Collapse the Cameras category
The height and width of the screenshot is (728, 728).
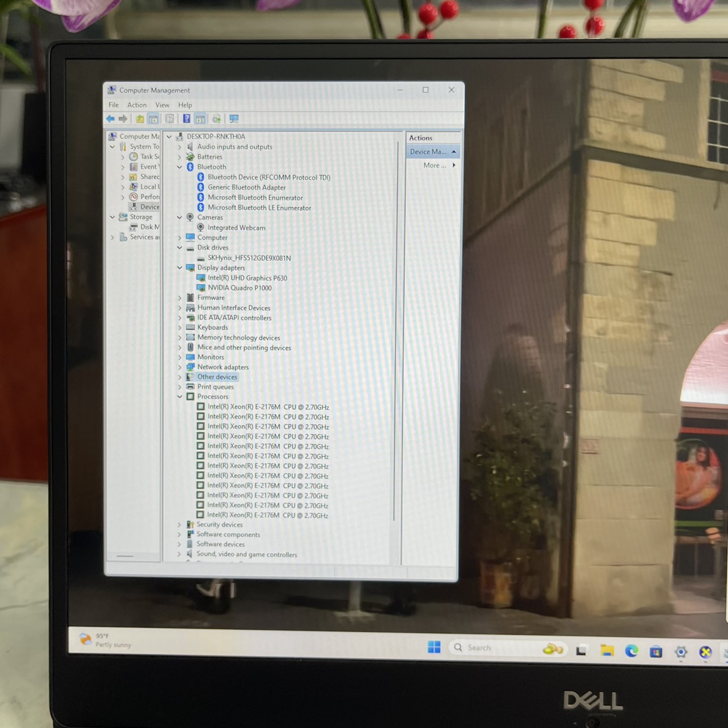click(x=180, y=217)
